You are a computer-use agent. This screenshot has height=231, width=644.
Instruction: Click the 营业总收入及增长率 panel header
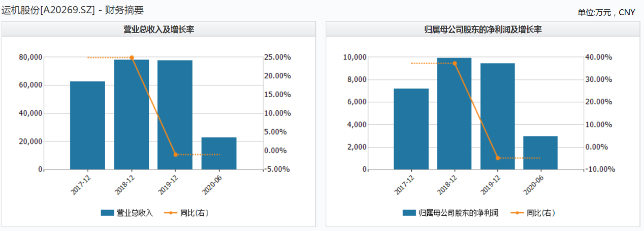tap(158, 30)
